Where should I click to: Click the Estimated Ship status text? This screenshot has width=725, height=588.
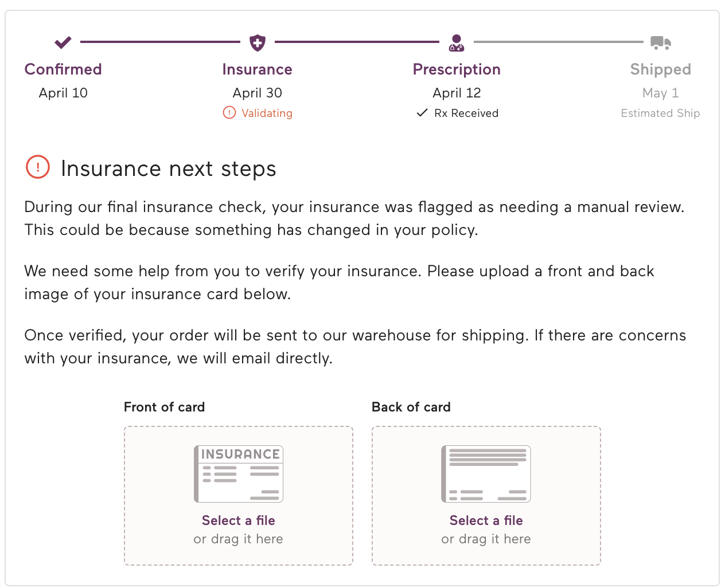pyautogui.click(x=660, y=113)
